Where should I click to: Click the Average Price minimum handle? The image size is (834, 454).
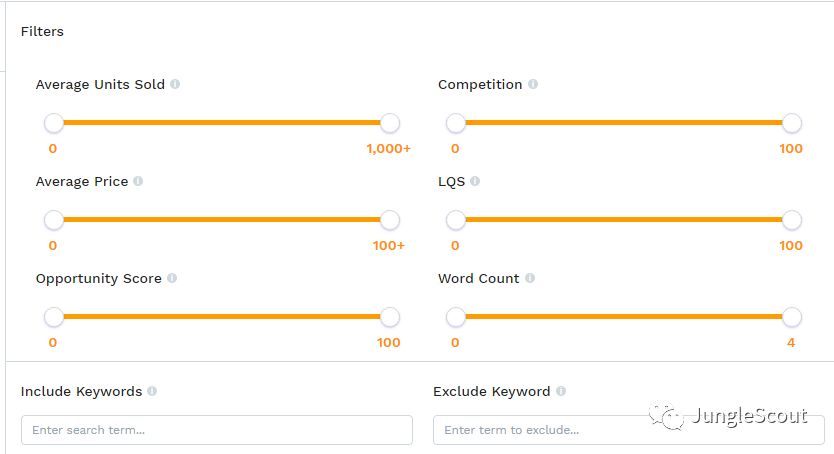[x=54, y=220]
